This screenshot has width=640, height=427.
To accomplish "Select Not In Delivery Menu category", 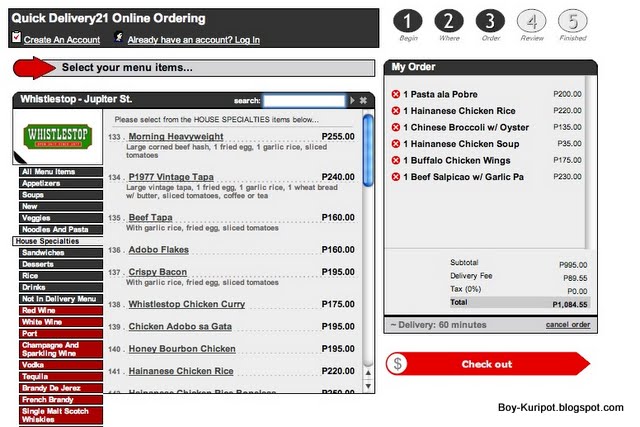I will (x=61, y=299).
